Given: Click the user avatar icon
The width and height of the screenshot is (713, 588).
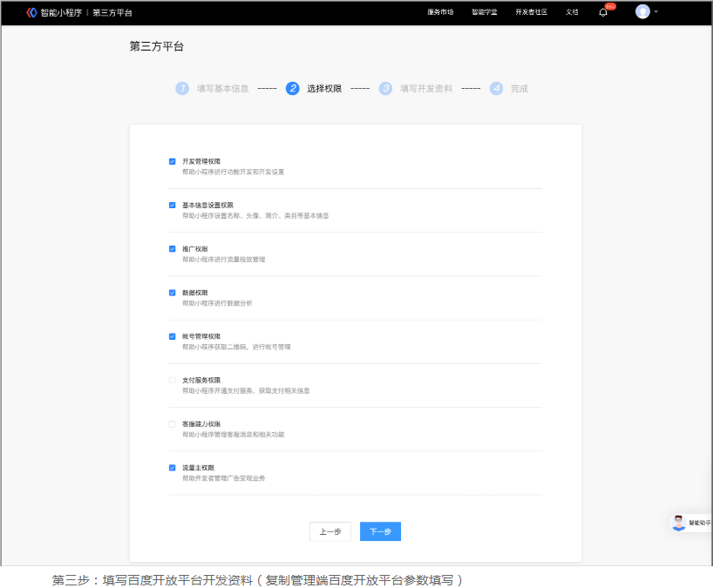Looking at the screenshot, I should click(x=642, y=12).
